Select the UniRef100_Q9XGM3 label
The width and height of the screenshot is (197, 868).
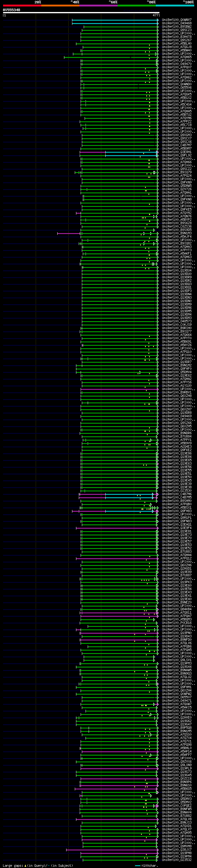176,135
